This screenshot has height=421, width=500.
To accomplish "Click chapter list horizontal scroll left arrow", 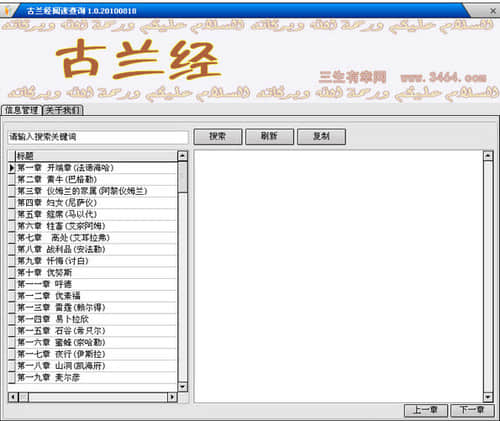I will [x=13, y=397].
